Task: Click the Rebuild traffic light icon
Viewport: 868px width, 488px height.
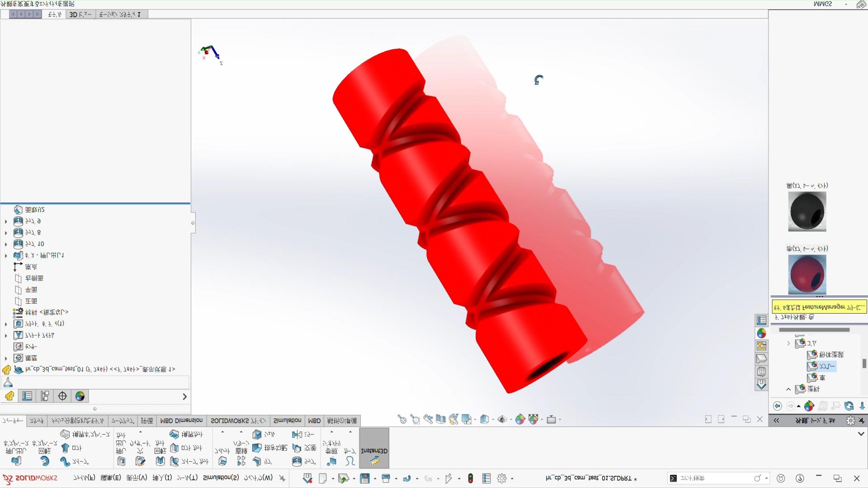Action: tap(470, 478)
